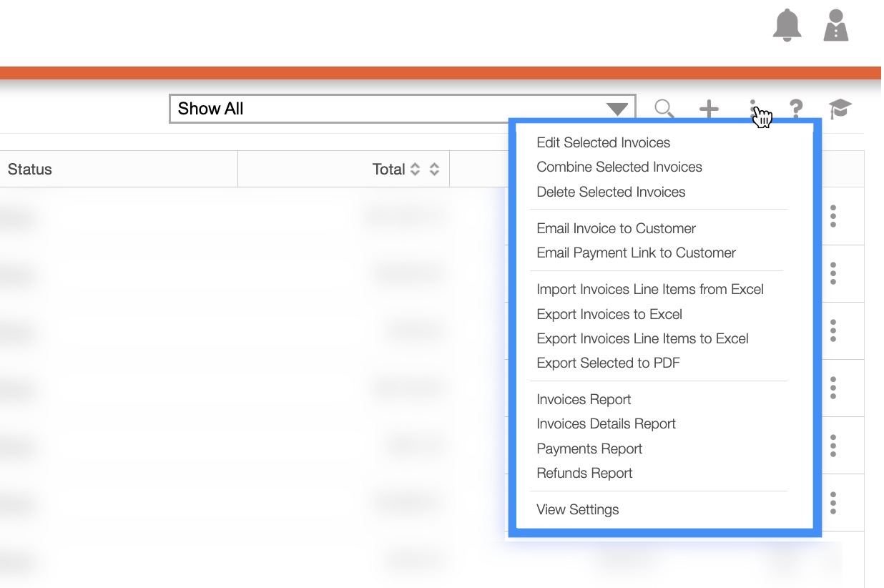
Task: Choose Delete Selected Invoices
Action: tap(611, 192)
